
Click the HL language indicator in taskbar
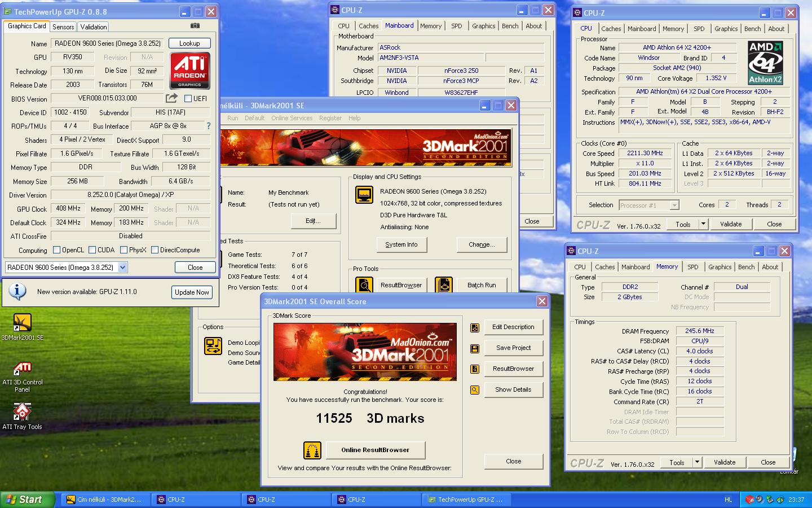coord(728,500)
